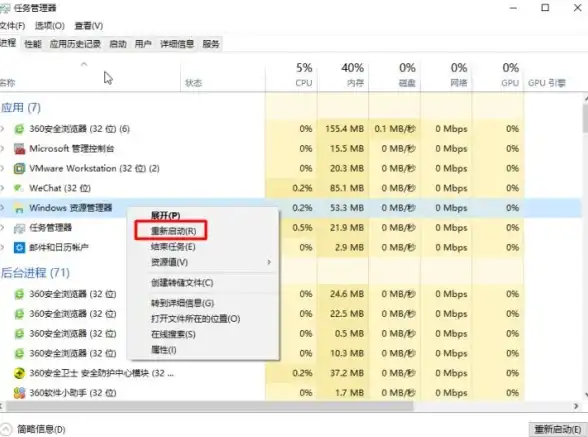Select the 应用 (7) group header
The height and width of the screenshot is (437, 588).
click(x=21, y=108)
